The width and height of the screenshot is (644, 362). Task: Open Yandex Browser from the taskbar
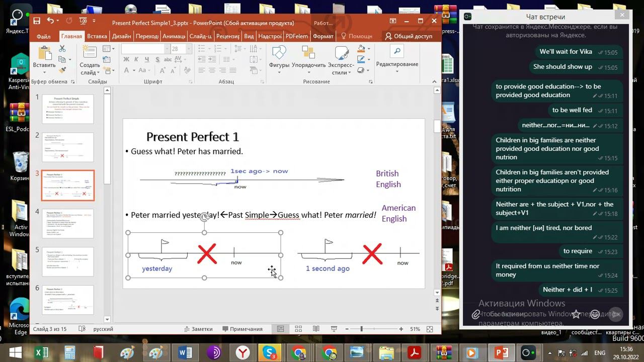[x=244, y=352]
